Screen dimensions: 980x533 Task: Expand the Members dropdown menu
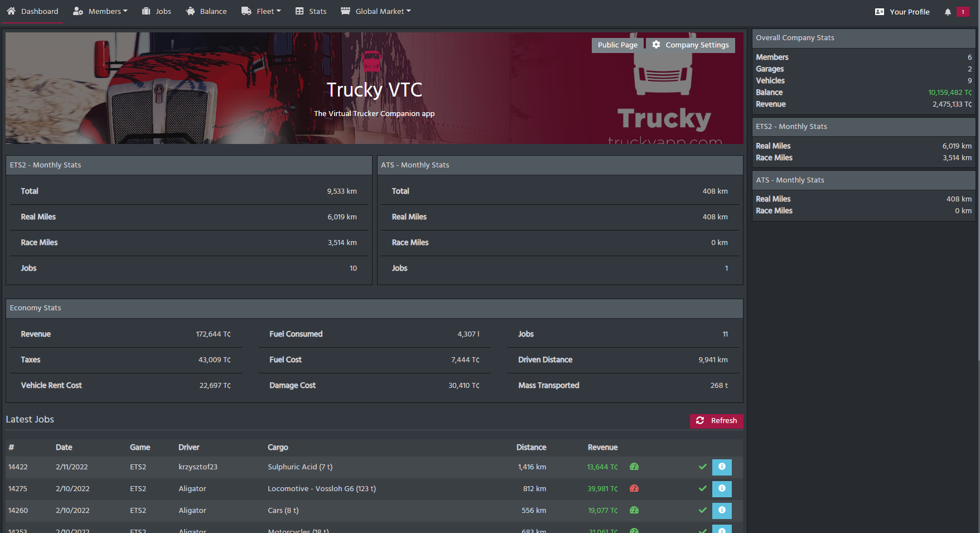[100, 11]
